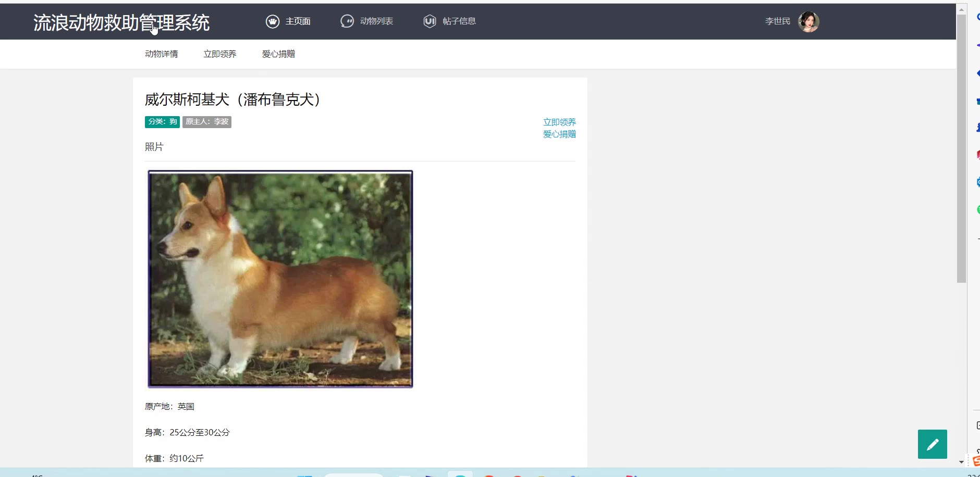This screenshot has height=477, width=980.
Task: Click the 流浪动物救助管理系统 site title
Action: (x=121, y=22)
